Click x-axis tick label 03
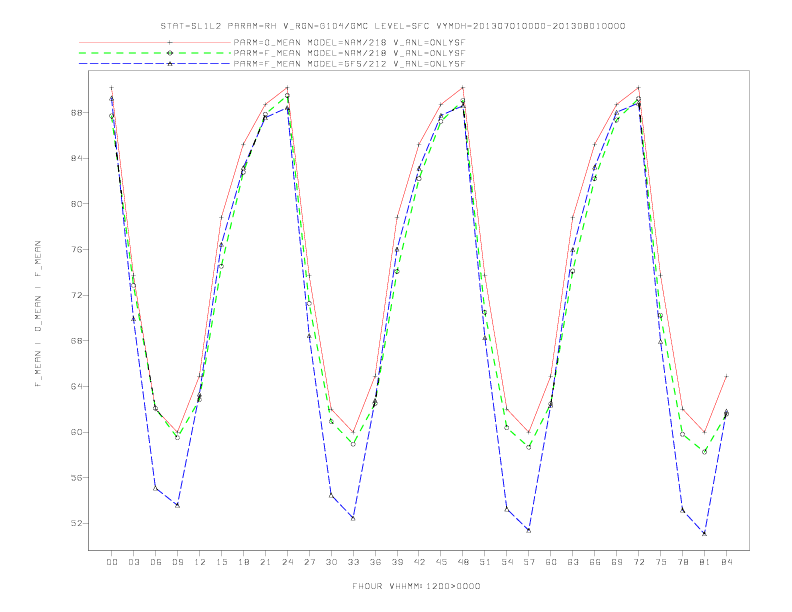 (133, 562)
